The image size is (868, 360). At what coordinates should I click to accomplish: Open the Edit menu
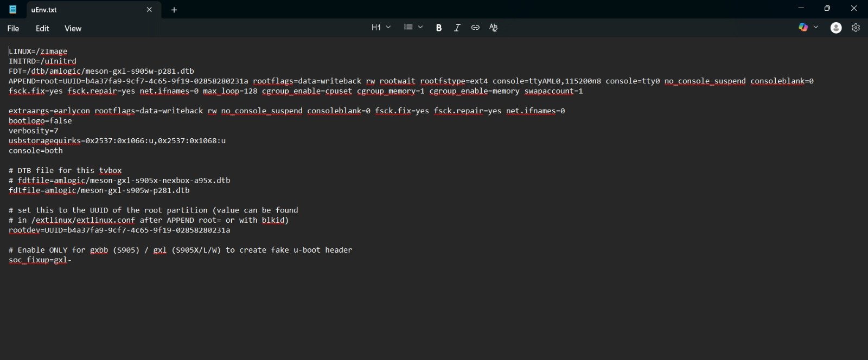[x=42, y=28]
